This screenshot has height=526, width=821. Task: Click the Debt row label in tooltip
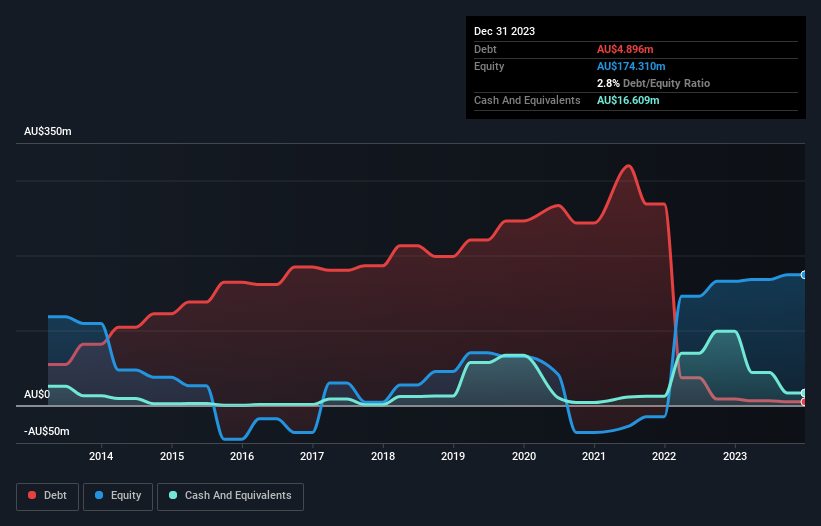485,49
